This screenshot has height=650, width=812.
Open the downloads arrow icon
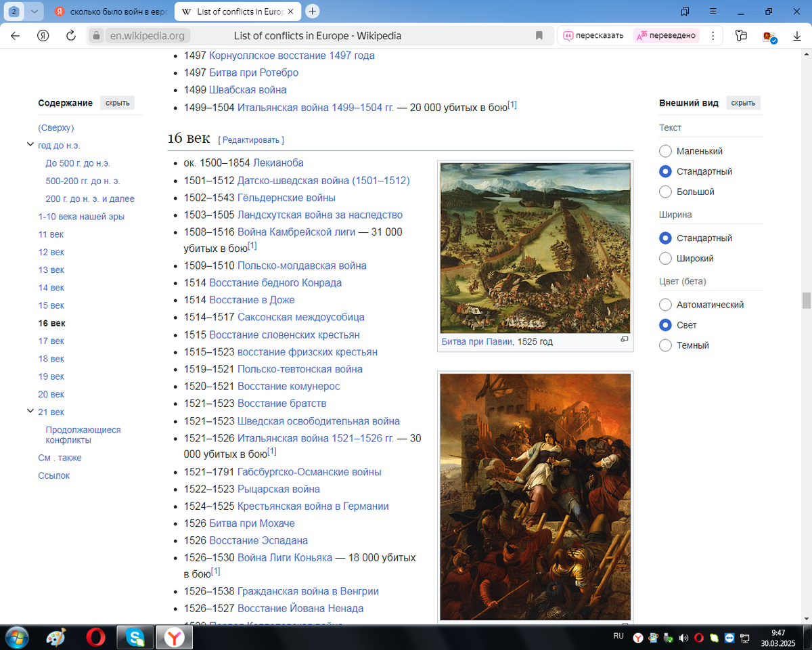tap(796, 36)
